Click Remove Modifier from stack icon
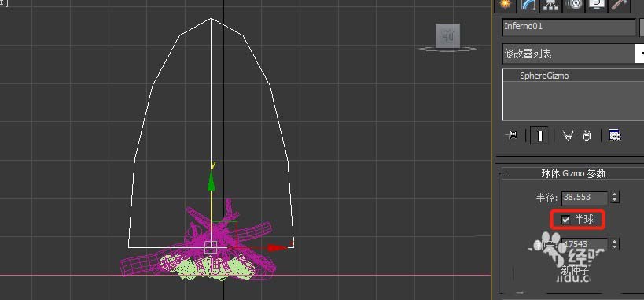644x300 pixels. pos(587,135)
